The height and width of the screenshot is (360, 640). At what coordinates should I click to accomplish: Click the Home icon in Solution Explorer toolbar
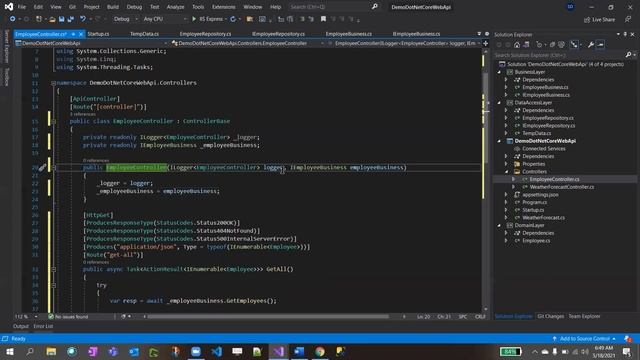pyautogui.click(x=517, y=45)
